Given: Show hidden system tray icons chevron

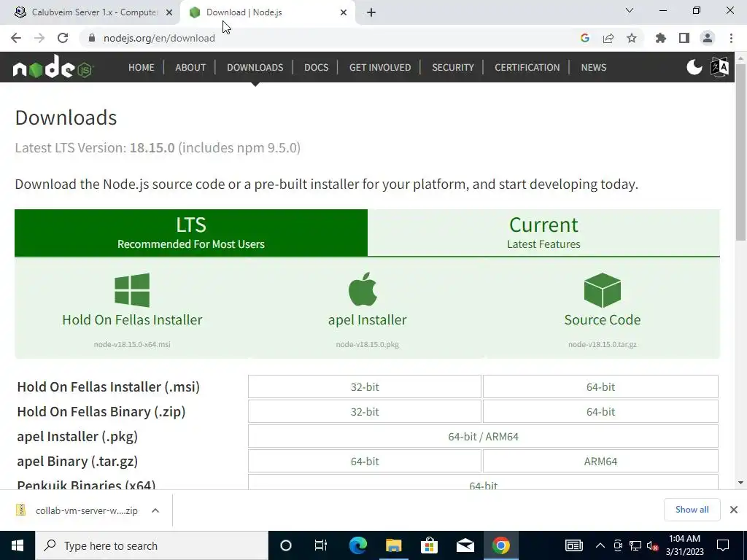Looking at the screenshot, I should pyautogui.click(x=600, y=545).
